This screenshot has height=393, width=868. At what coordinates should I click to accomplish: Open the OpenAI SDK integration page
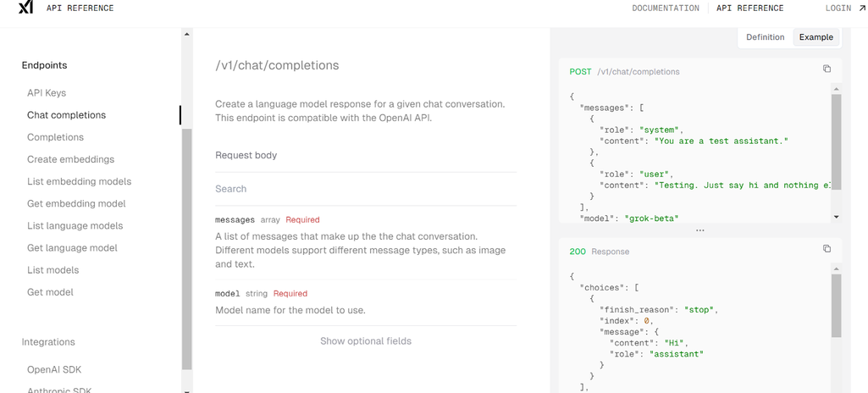tap(54, 370)
